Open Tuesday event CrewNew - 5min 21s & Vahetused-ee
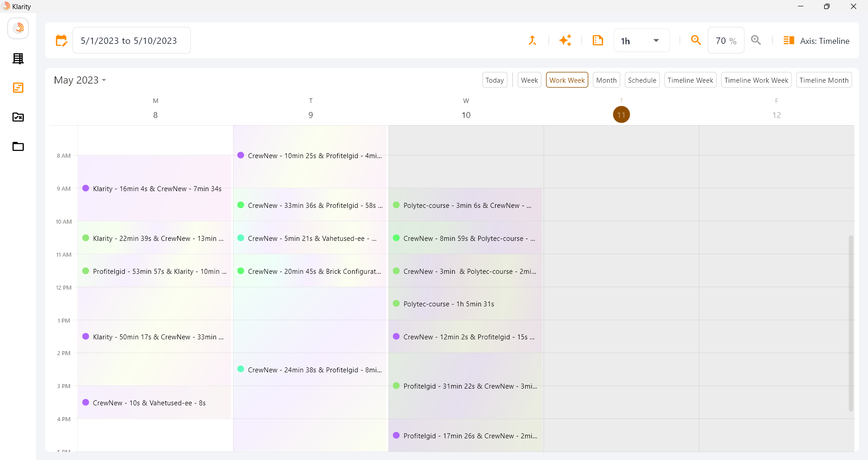 [x=311, y=238]
